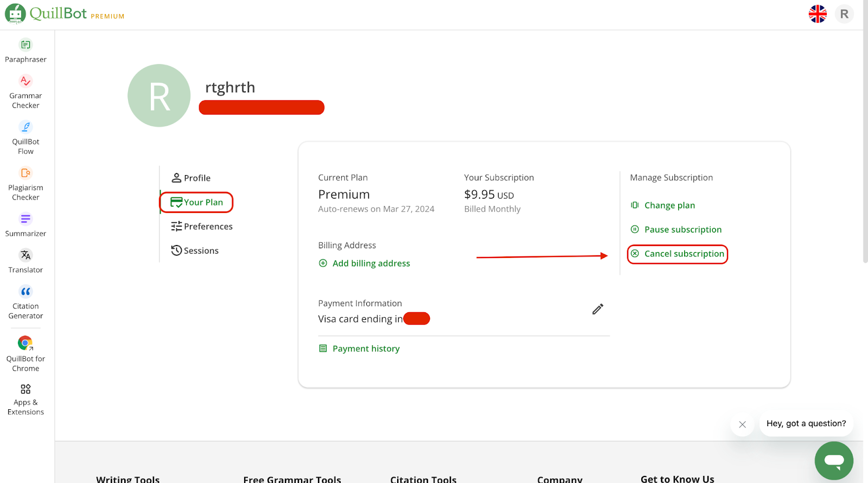Click the 'Hey, got a question?' message
This screenshot has width=868, height=483.
(x=806, y=423)
